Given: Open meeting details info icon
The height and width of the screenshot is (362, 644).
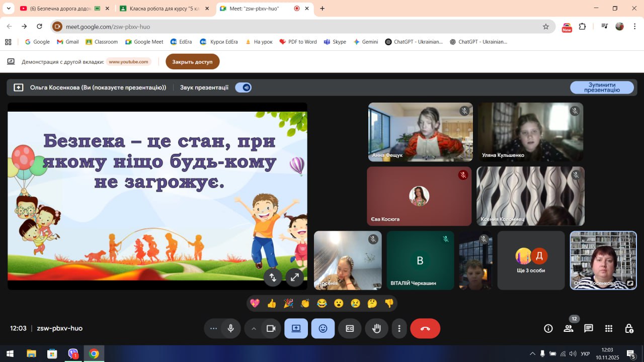Looking at the screenshot, I should [x=548, y=328].
